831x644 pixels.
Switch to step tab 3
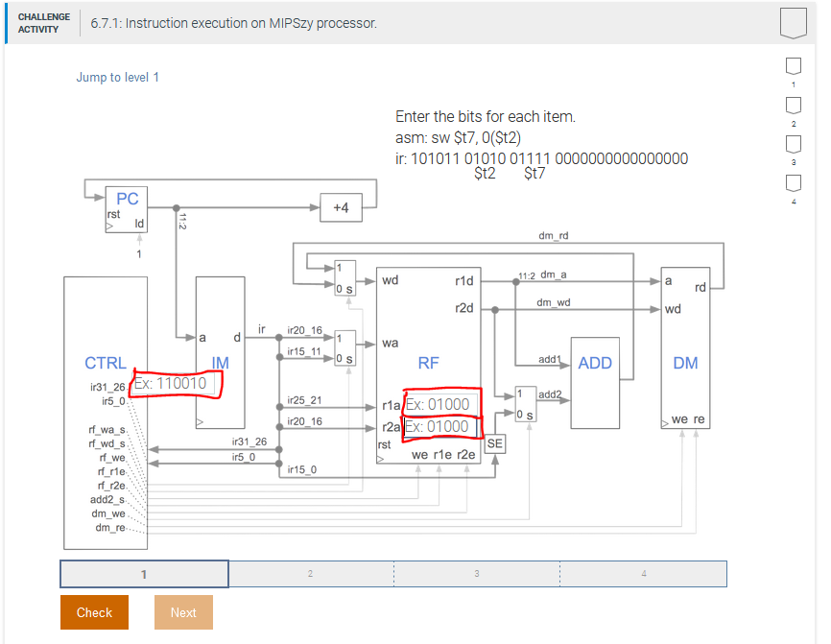pyautogui.click(x=477, y=573)
